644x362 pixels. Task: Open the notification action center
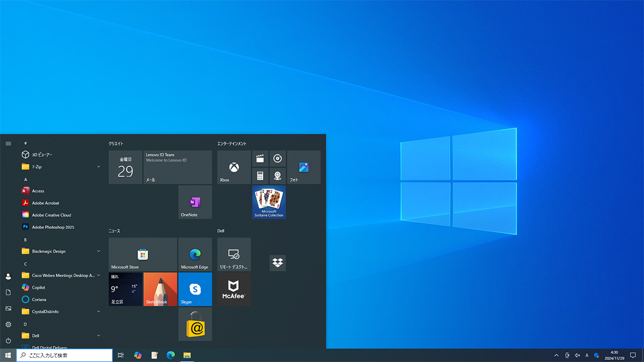[633, 355]
